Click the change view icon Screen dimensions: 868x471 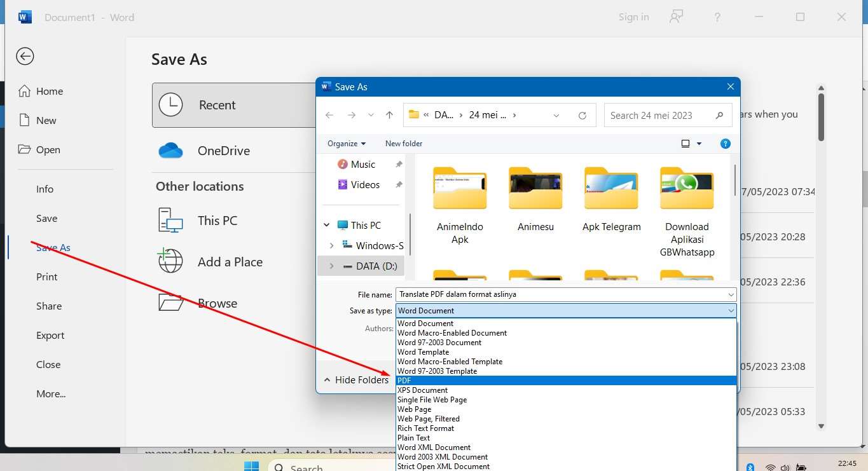point(685,144)
